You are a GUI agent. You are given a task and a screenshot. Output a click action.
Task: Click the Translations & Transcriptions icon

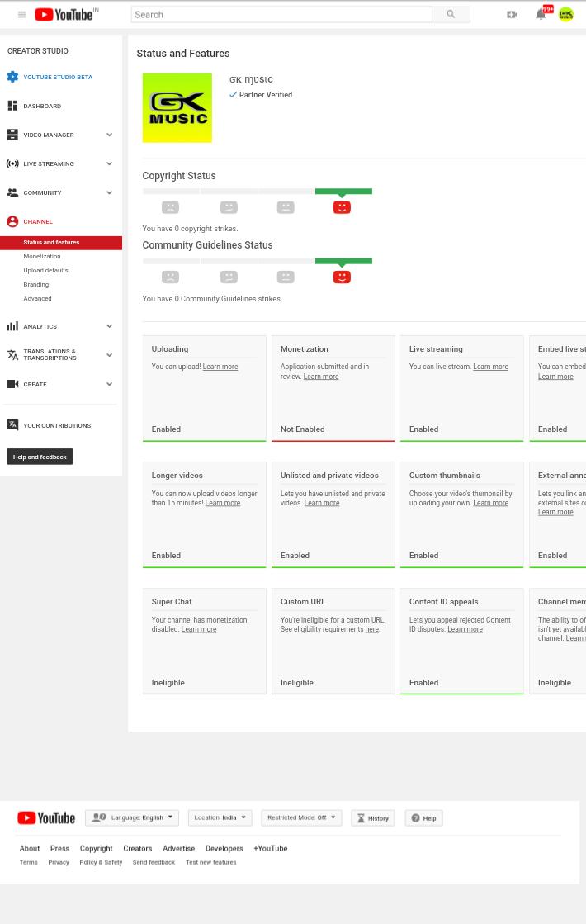tap(12, 355)
